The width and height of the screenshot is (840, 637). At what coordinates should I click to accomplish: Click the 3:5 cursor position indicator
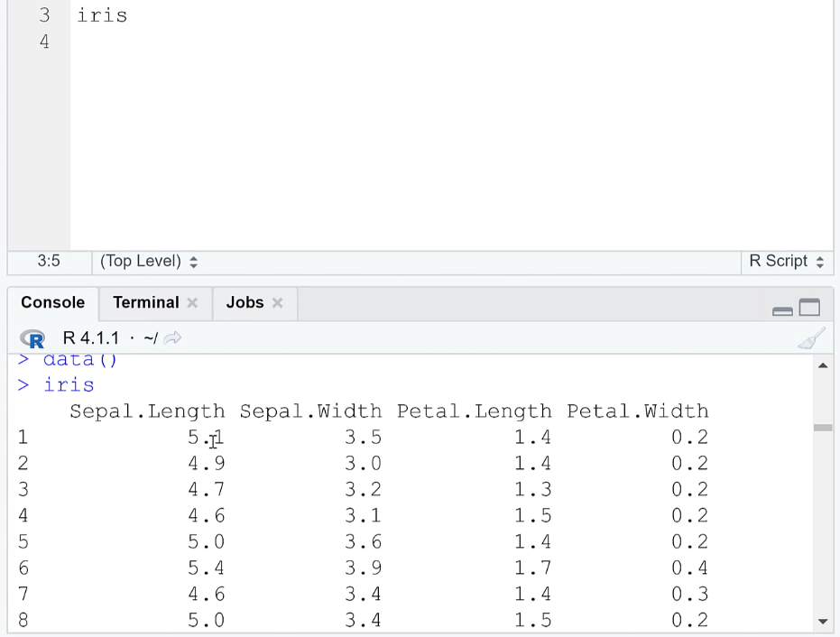click(49, 262)
